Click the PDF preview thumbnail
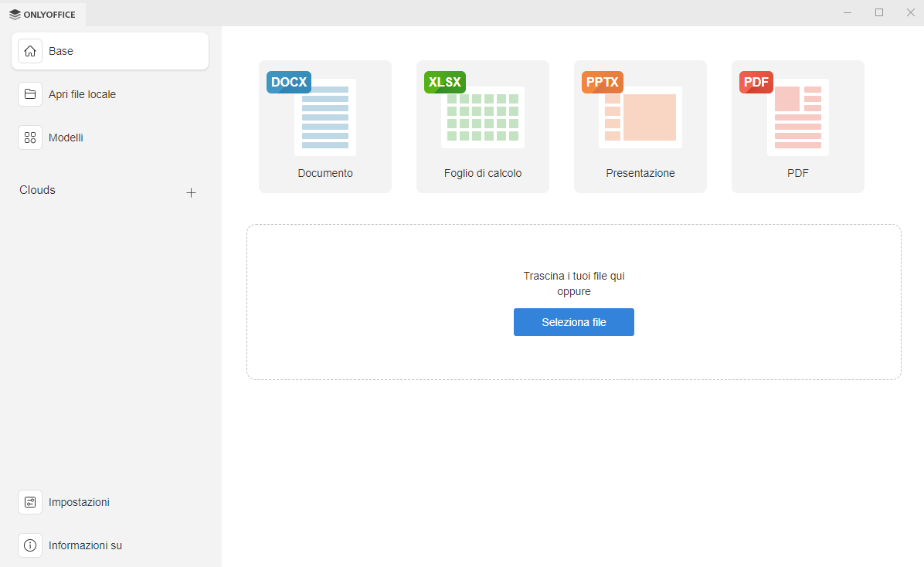The width and height of the screenshot is (924, 567). point(797,117)
